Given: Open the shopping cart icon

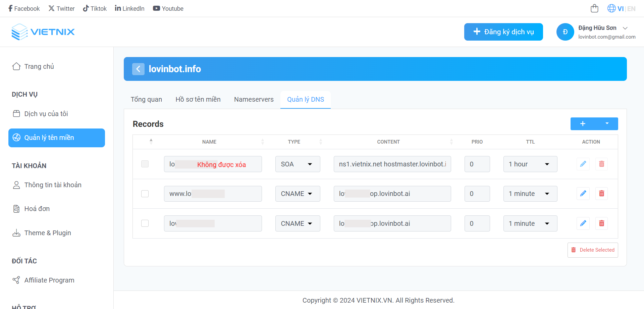Looking at the screenshot, I should pyautogui.click(x=594, y=8).
